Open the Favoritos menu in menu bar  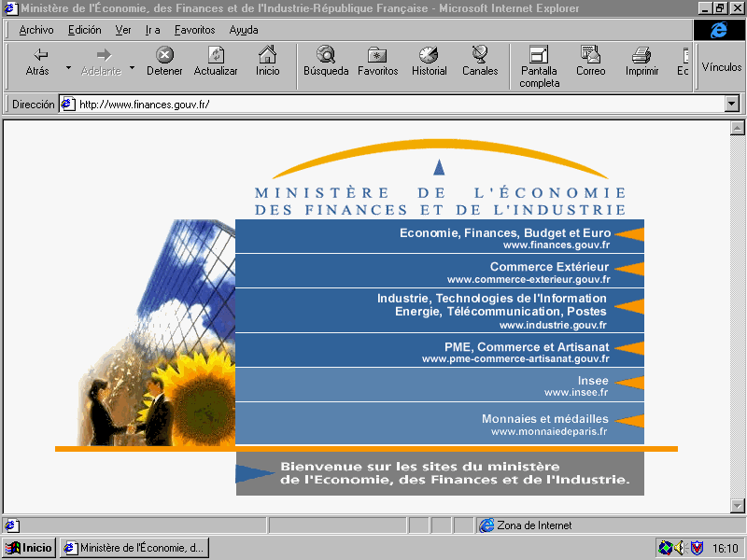[x=194, y=30]
